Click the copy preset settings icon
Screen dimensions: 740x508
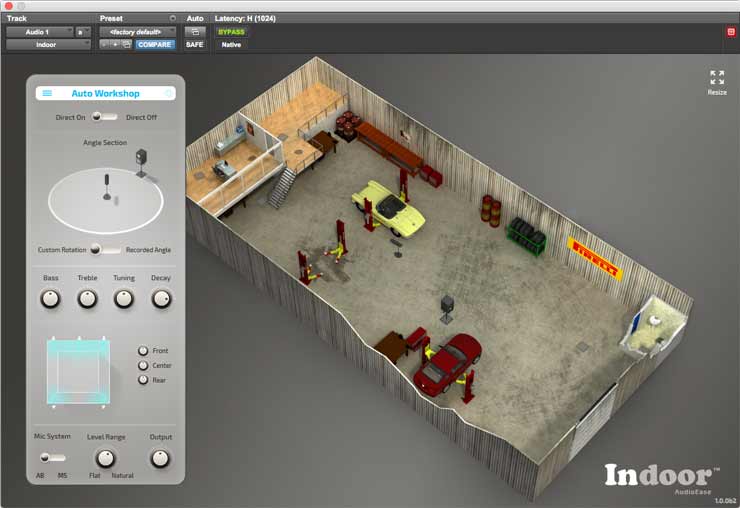(x=126, y=44)
